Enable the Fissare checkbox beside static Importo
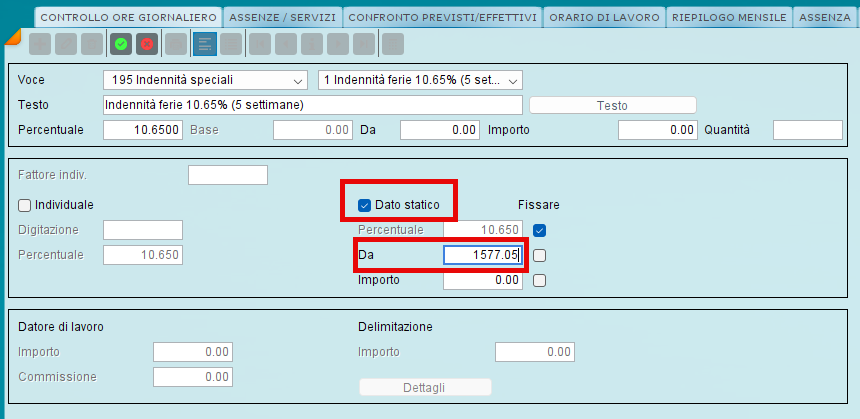This screenshot has height=419, width=860. pos(540,281)
